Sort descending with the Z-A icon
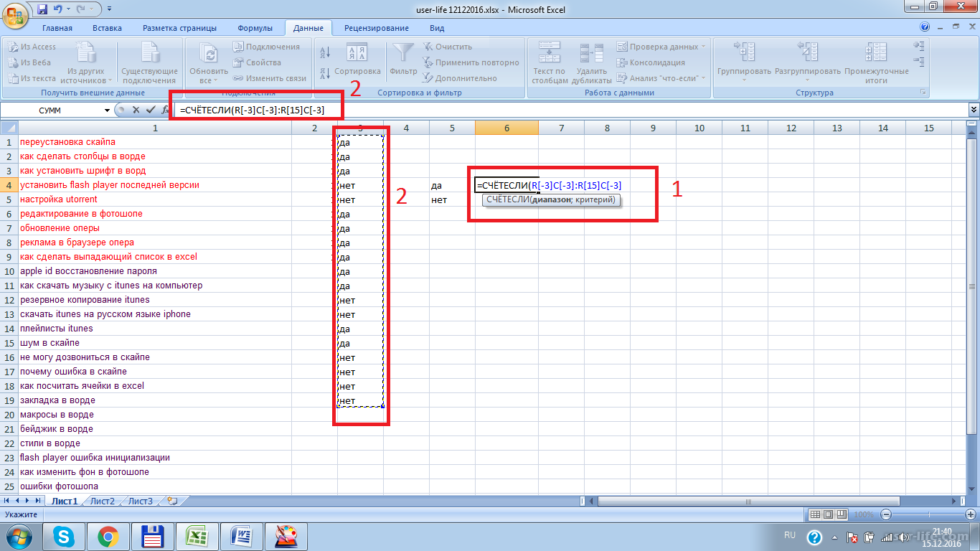The height and width of the screenshot is (551, 980). pos(324,73)
